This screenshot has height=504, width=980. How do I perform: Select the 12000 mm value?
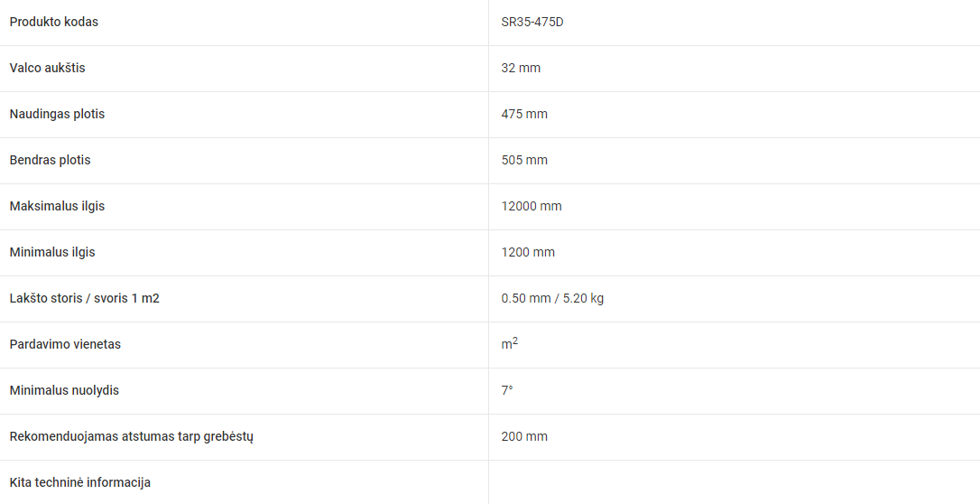point(532,206)
